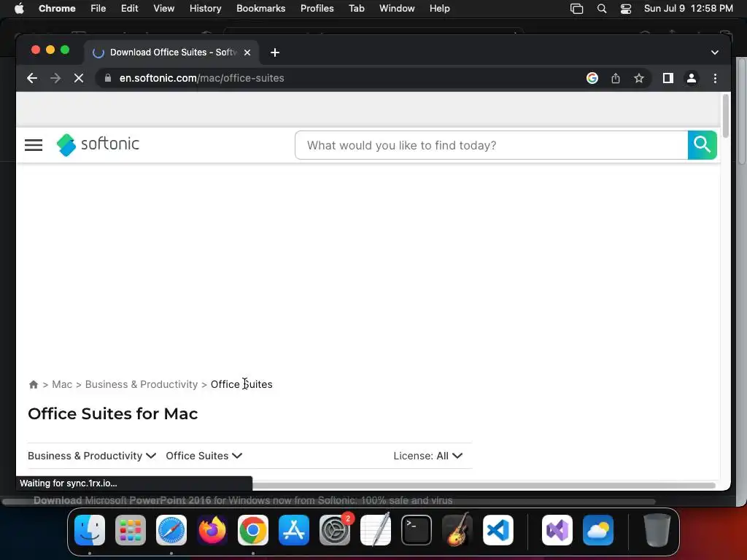Toggle Chrome side panel
Screen dimensions: 747x560
coord(667,78)
